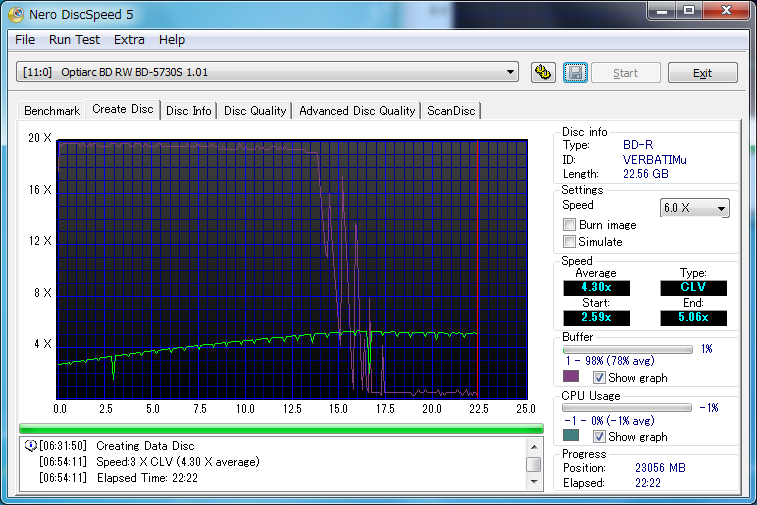Click the log line 'Creating Data Disc'
This screenshot has height=505, width=757.
pyautogui.click(x=145, y=446)
